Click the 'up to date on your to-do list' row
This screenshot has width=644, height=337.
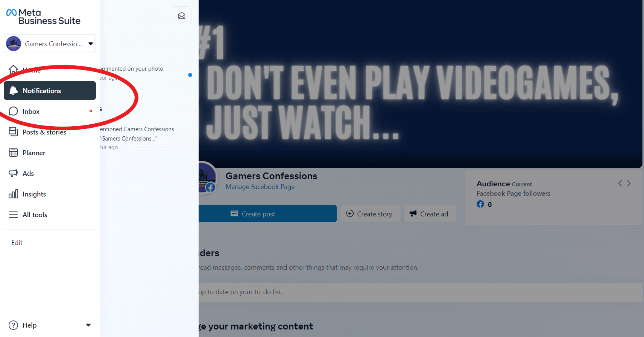click(421, 292)
